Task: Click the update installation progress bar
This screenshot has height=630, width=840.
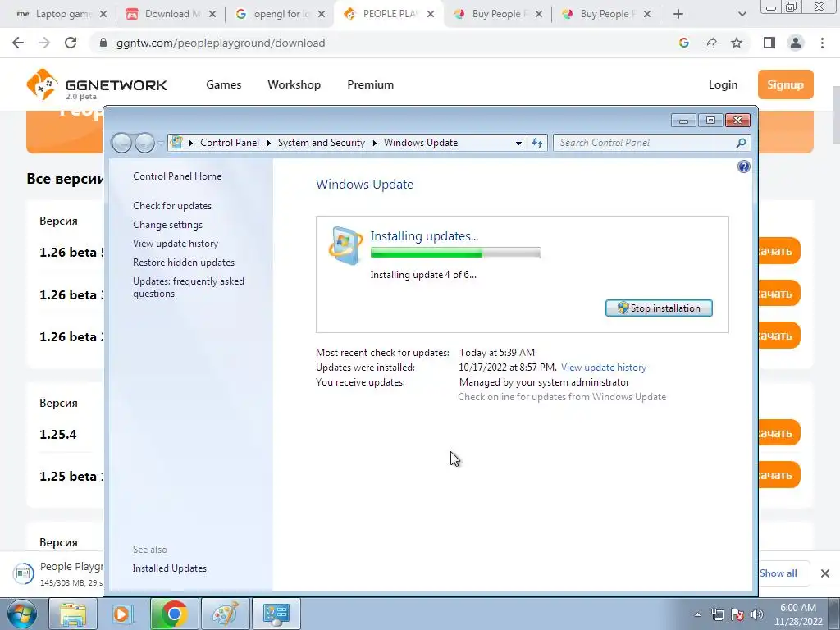Action: point(455,253)
